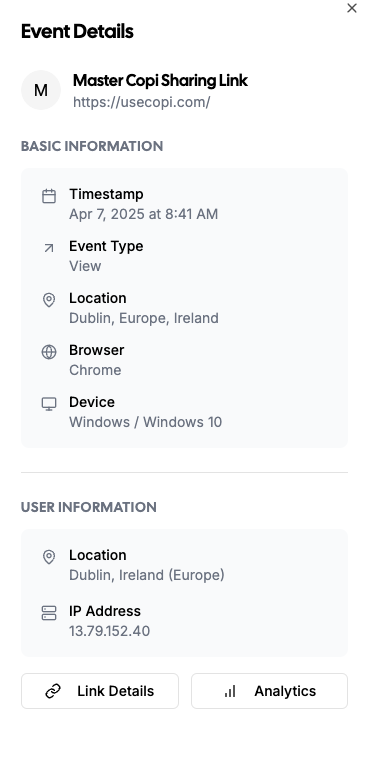
Task: Open the Analytics button
Action: [270, 691]
